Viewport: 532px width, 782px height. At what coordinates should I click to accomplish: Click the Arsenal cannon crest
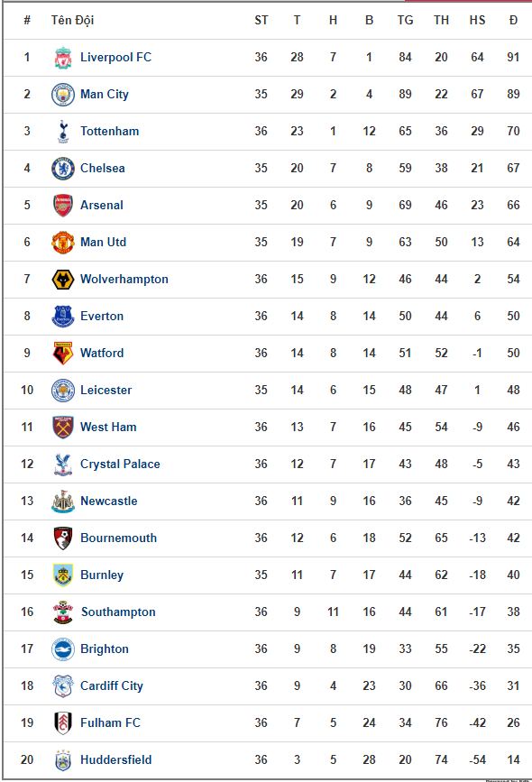pos(63,206)
